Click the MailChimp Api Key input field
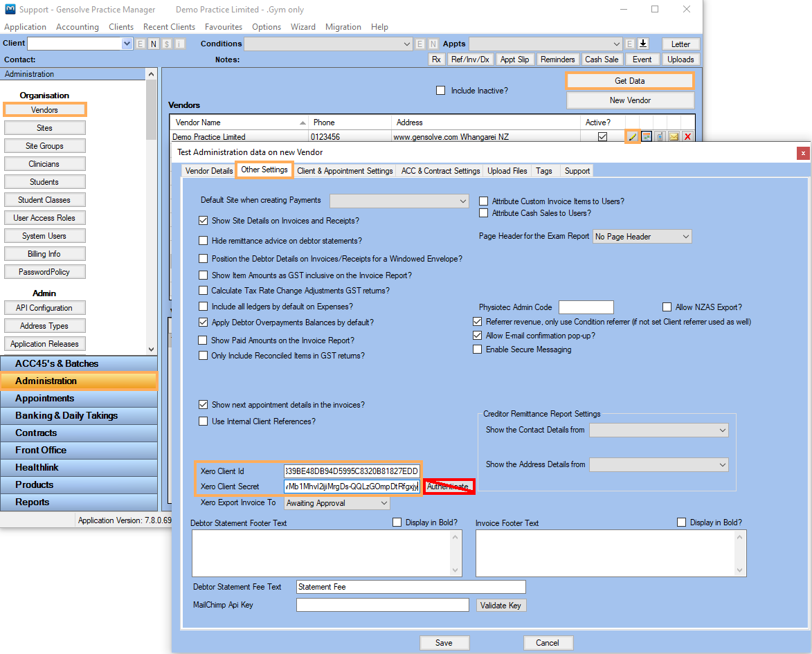 point(382,606)
